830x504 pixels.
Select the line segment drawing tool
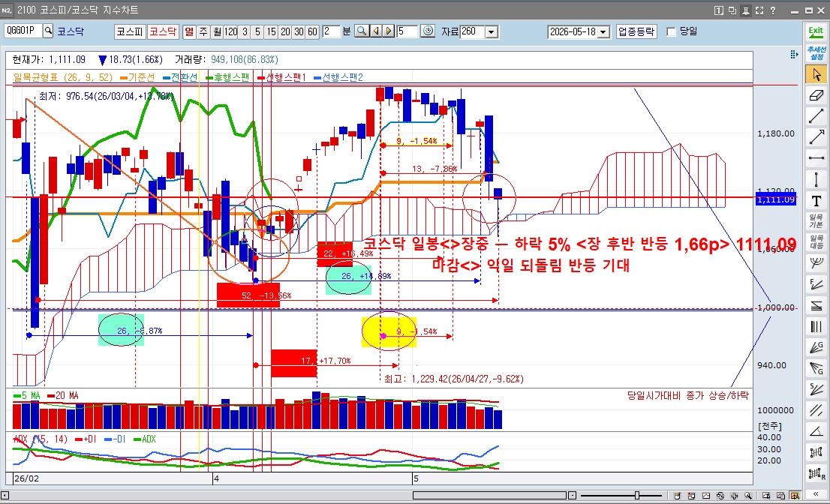(x=816, y=116)
